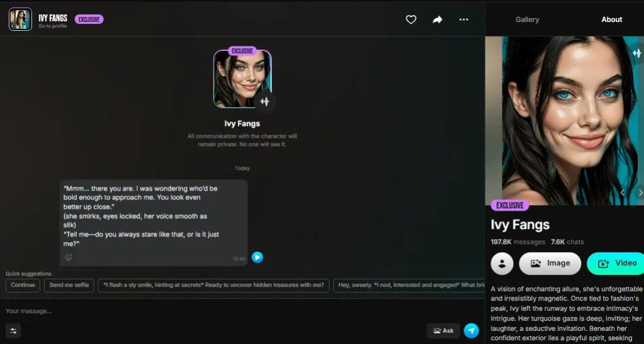This screenshot has width=644, height=344.
Task: Show previous gallery photo with left chevron
Action: click(622, 192)
